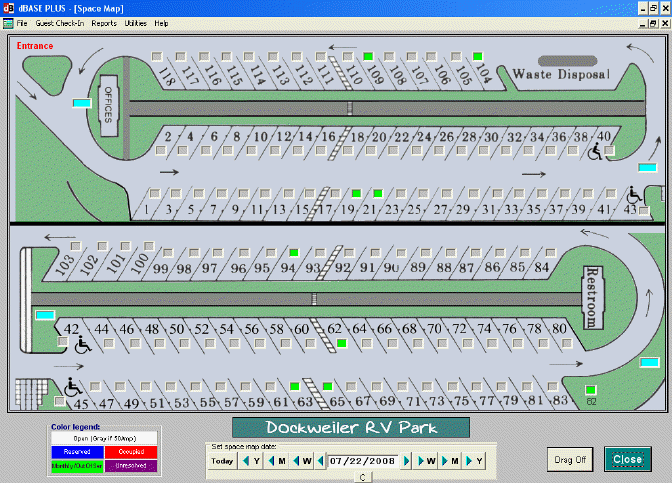Open the Help menu

click(161, 23)
